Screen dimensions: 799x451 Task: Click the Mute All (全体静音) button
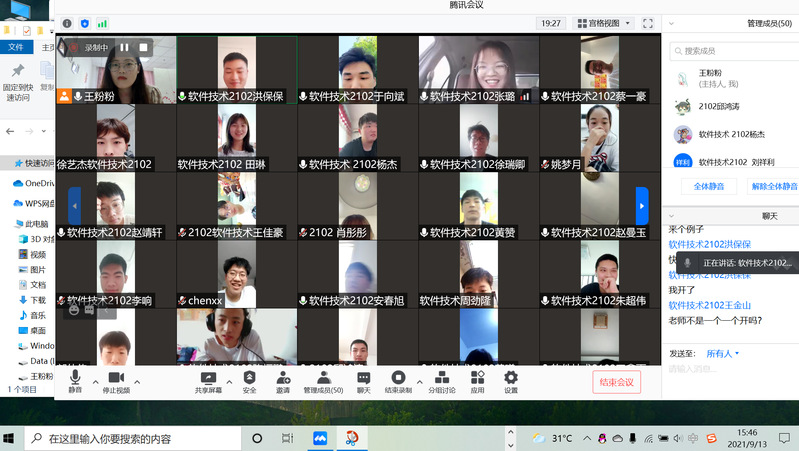pyautogui.click(x=708, y=186)
